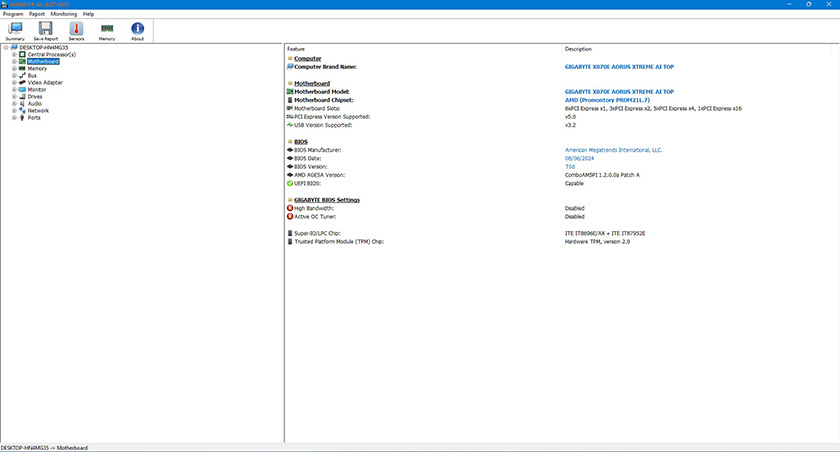Click the green UEFI BIOS checkmark icon

point(289,183)
